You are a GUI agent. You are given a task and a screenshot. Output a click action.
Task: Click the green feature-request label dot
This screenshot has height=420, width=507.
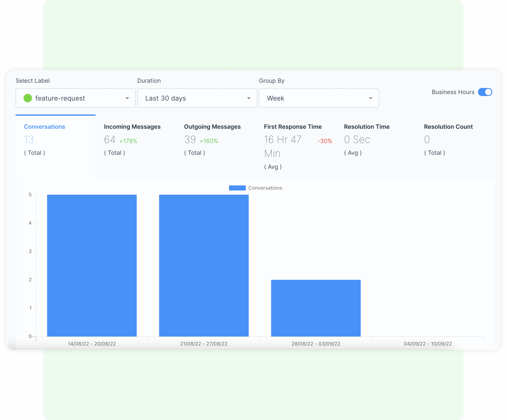pyautogui.click(x=28, y=98)
